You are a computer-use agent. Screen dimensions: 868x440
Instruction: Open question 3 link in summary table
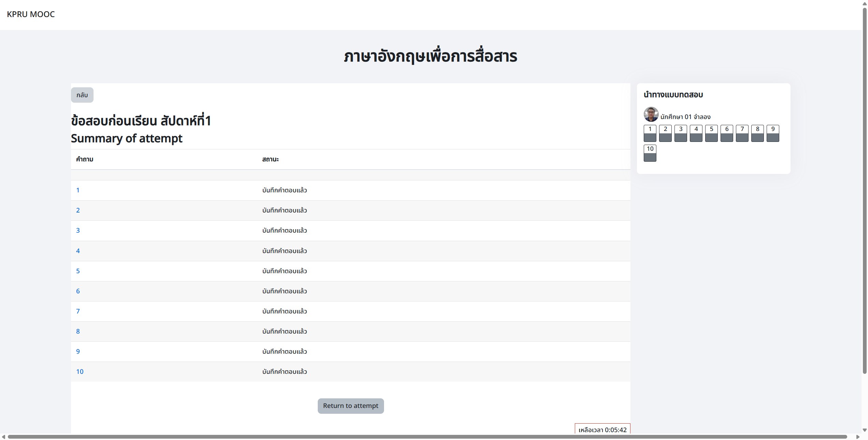coord(78,231)
